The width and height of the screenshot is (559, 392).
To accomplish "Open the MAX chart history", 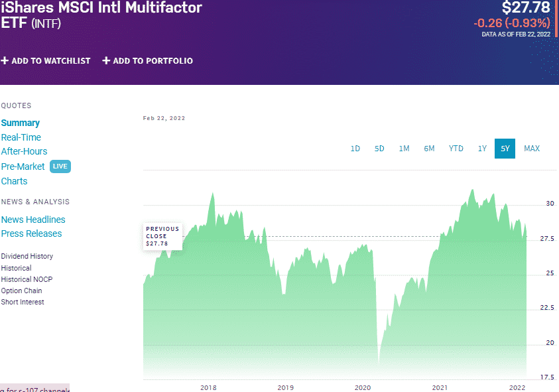I will 532,149.
